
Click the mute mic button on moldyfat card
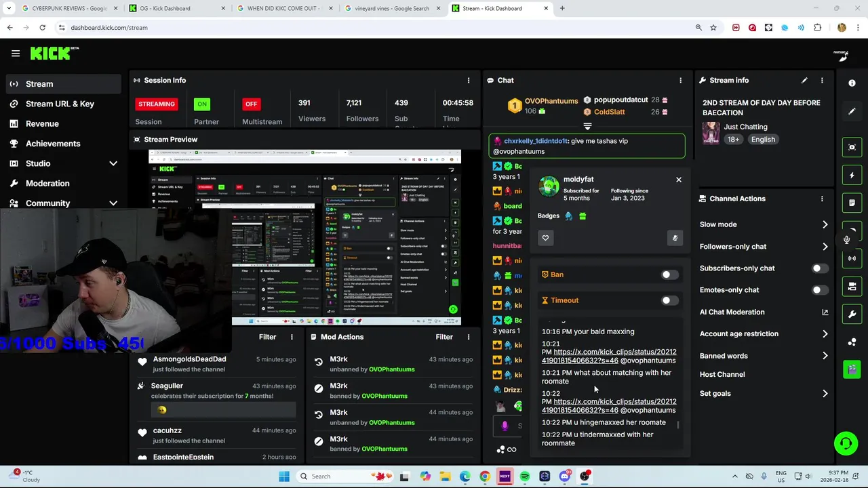coord(675,238)
